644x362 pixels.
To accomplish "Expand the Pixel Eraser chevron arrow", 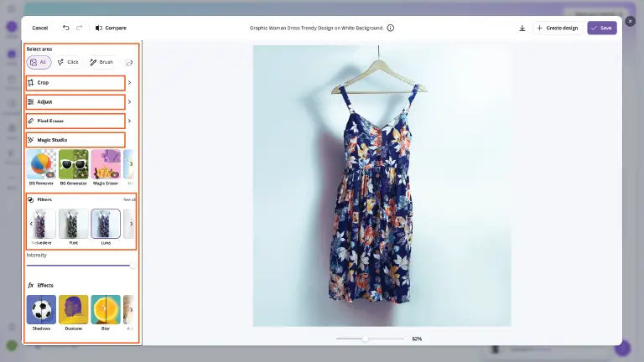I will [129, 121].
